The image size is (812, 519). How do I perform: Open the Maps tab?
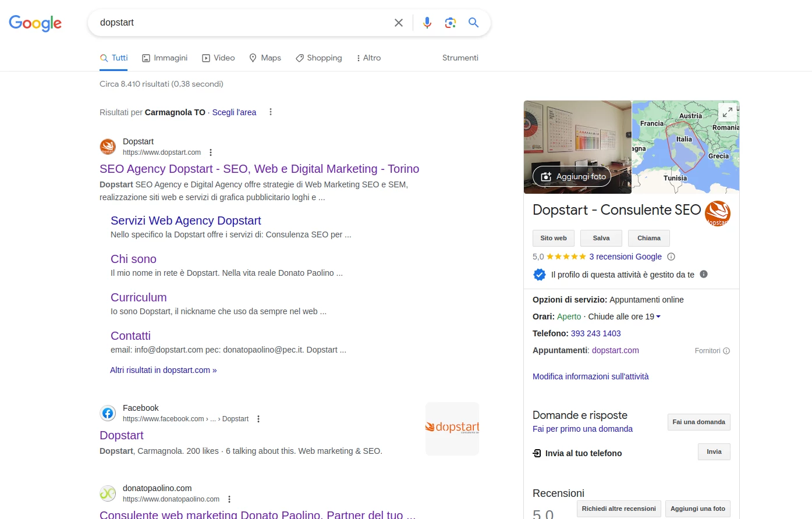point(265,58)
